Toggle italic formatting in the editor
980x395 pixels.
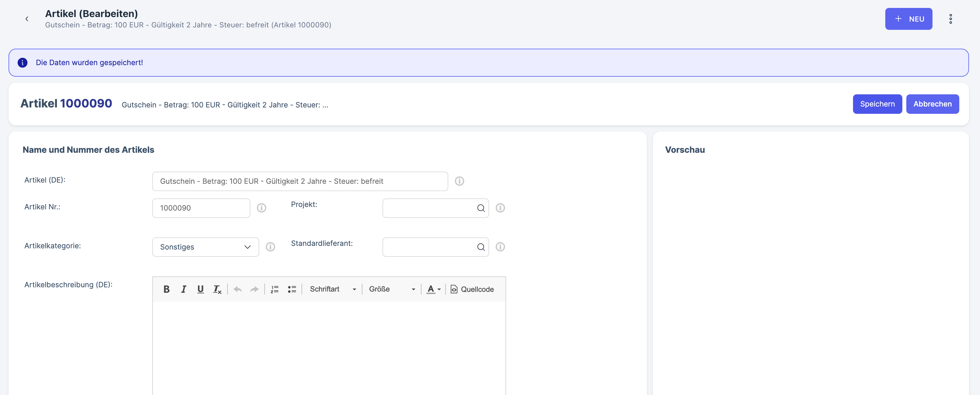[x=183, y=289]
